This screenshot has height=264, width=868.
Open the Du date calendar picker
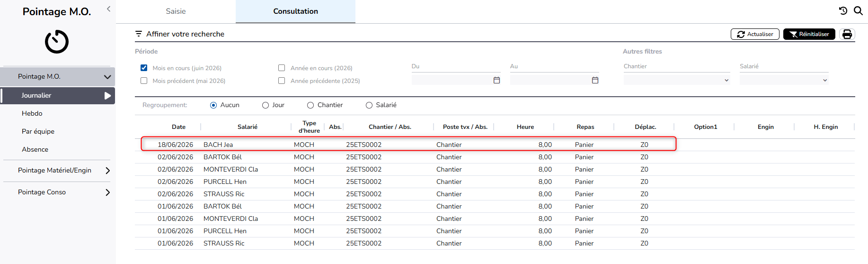[x=496, y=80]
